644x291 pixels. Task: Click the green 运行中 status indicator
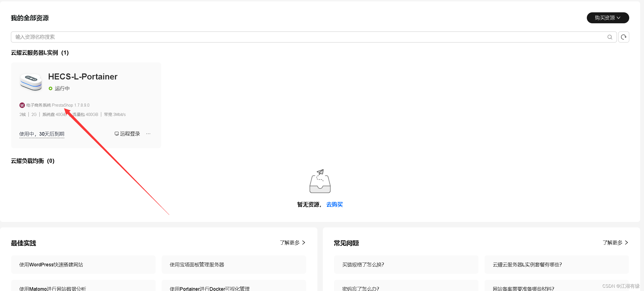pos(50,88)
